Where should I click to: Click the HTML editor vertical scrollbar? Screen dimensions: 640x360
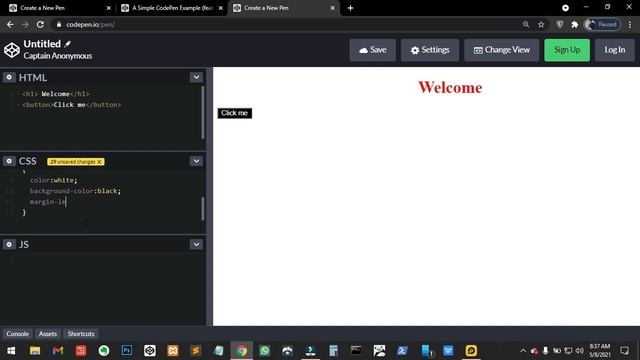[x=203, y=112]
